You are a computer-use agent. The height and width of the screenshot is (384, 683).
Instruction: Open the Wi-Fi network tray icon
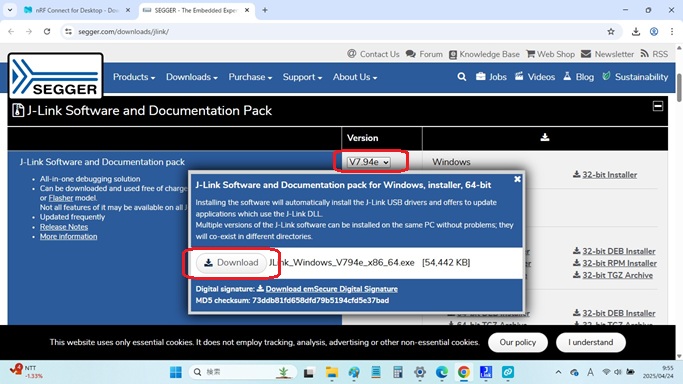point(606,372)
